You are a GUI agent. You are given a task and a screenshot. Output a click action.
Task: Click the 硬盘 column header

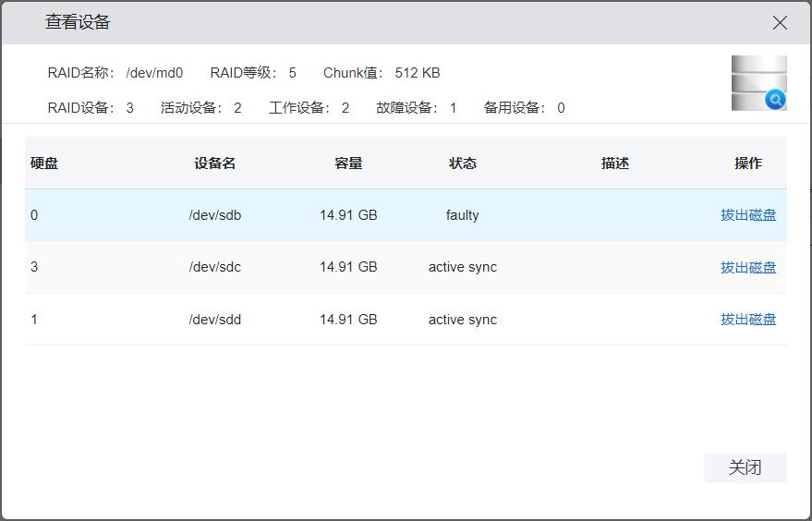44,164
